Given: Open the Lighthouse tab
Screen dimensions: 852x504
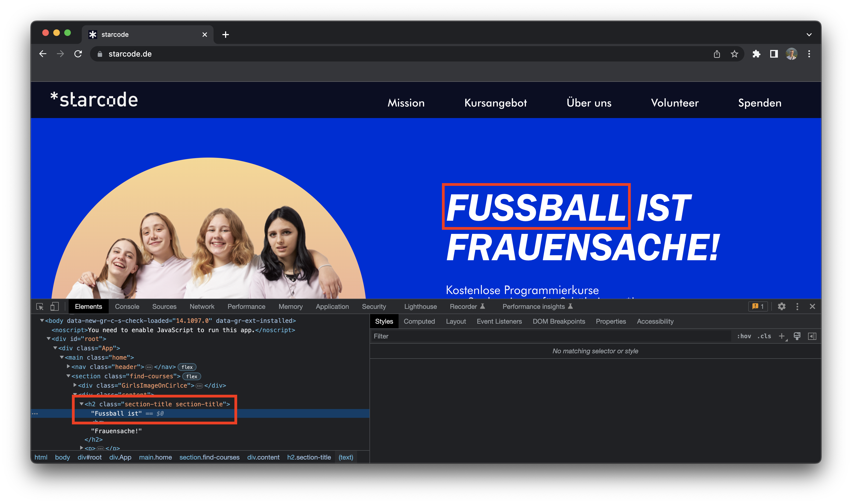Looking at the screenshot, I should click(x=421, y=306).
